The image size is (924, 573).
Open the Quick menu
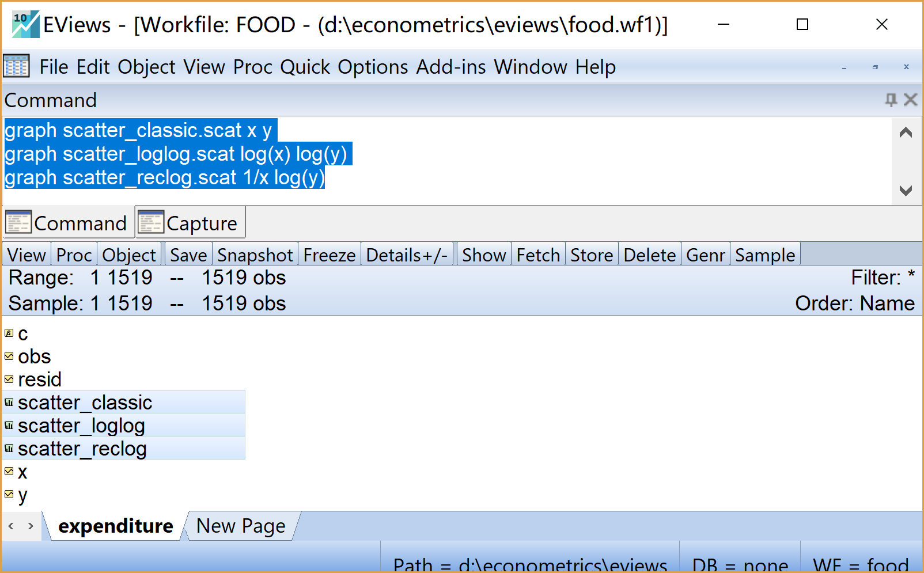(x=305, y=67)
